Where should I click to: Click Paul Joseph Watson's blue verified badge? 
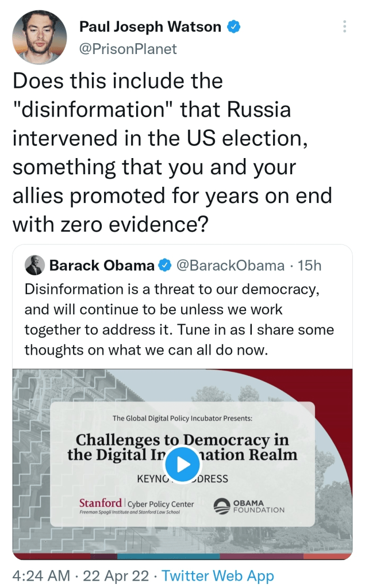(235, 26)
